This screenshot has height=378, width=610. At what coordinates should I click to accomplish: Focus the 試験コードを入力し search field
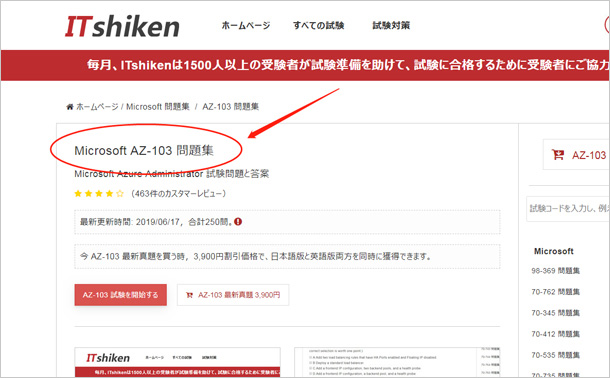[x=568, y=209]
